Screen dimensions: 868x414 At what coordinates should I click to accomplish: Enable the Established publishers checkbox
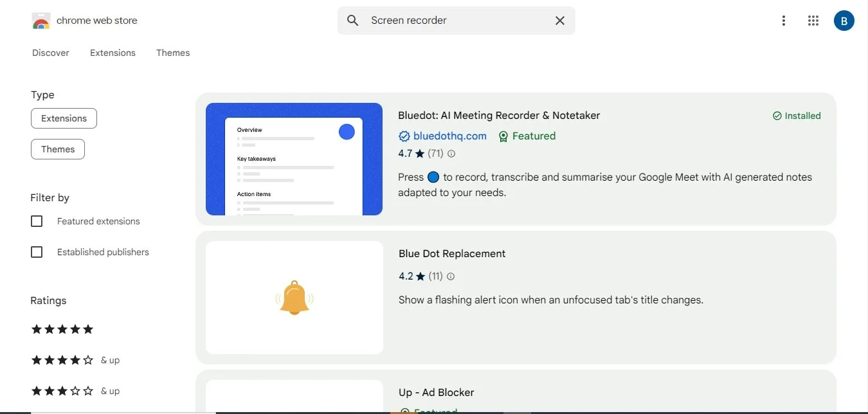pos(37,252)
